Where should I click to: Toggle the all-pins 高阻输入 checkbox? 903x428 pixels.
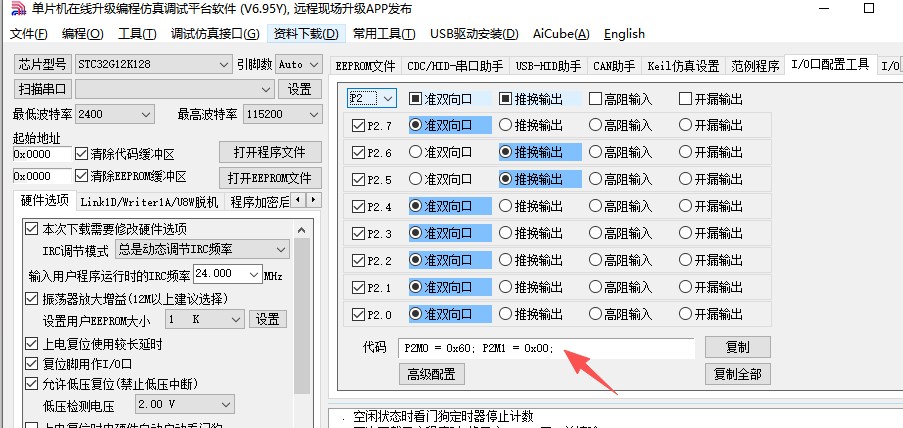(595, 99)
